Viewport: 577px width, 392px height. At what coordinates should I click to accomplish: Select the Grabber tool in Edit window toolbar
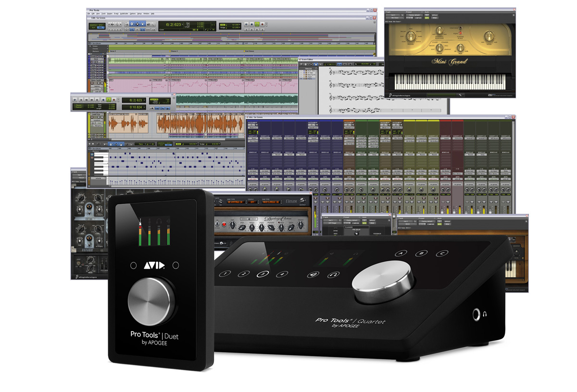[142, 24]
